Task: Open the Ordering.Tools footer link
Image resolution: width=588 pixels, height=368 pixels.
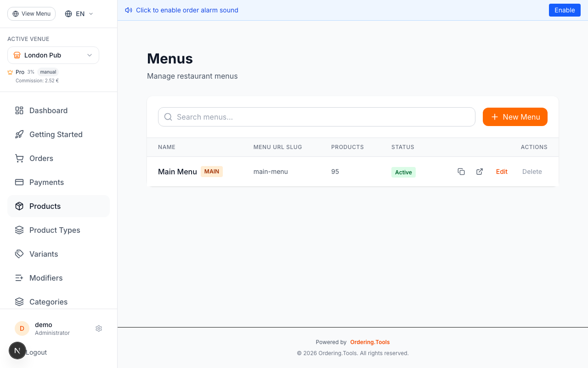Action: (x=370, y=342)
